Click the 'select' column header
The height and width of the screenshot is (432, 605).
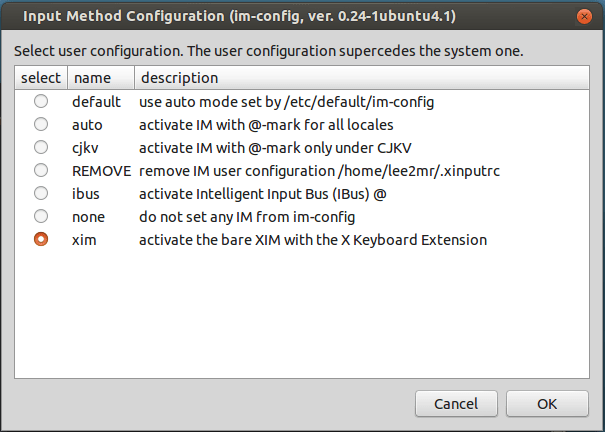point(41,78)
